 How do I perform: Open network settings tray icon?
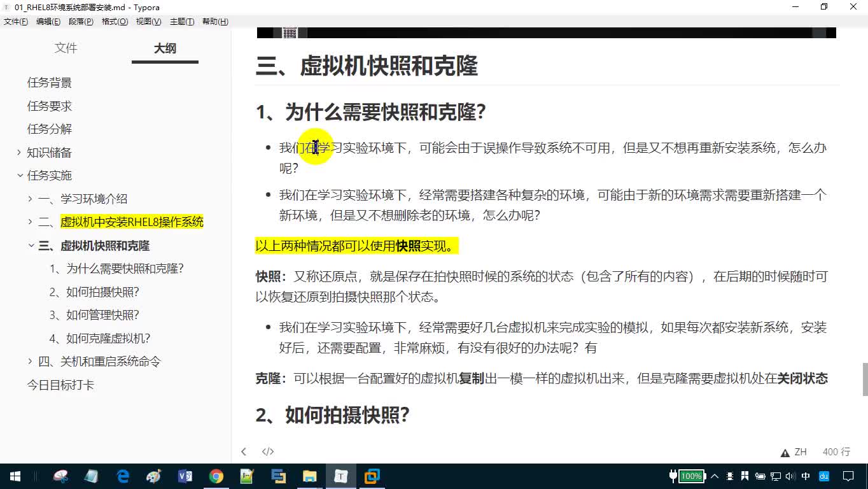pyautogui.click(x=776, y=476)
